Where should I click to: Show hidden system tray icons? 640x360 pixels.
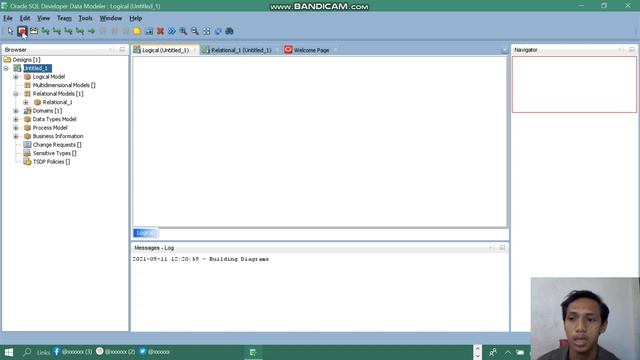click(x=508, y=352)
